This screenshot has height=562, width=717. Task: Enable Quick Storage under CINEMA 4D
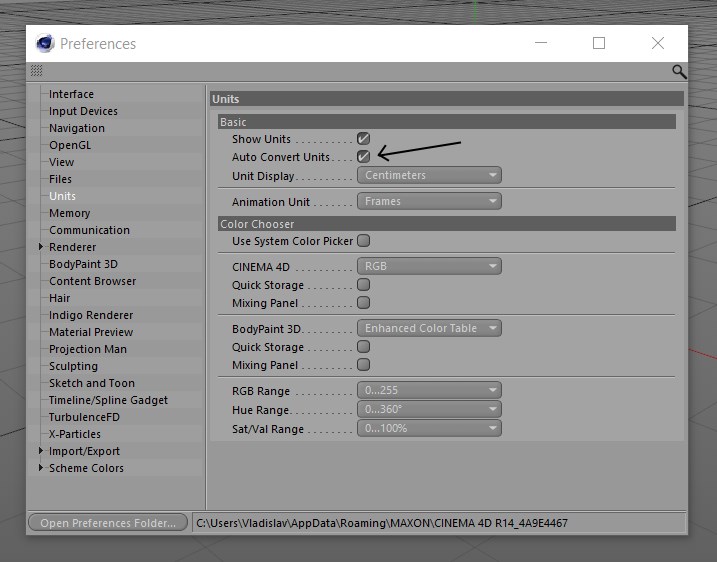point(364,284)
